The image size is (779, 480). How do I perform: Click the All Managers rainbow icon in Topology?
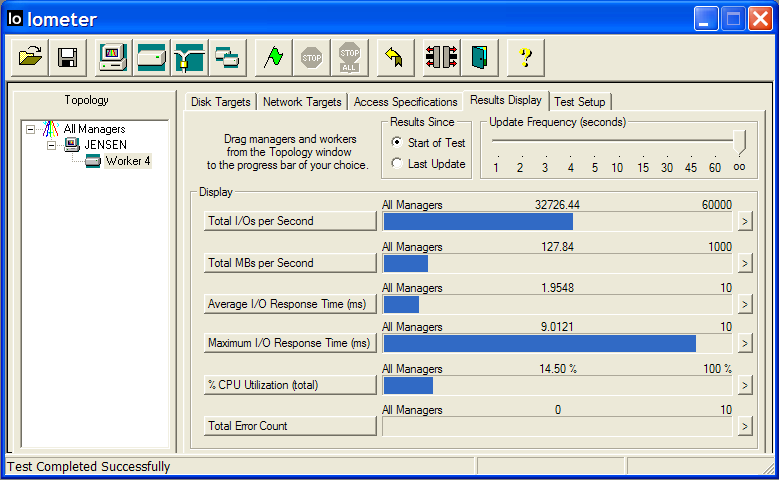pos(50,129)
